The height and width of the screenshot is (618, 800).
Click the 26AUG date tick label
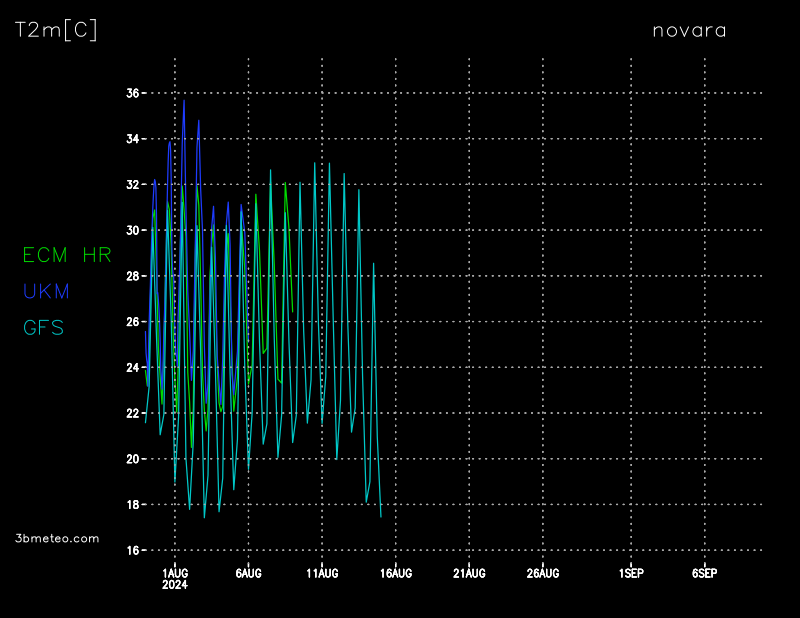tap(543, 573)
